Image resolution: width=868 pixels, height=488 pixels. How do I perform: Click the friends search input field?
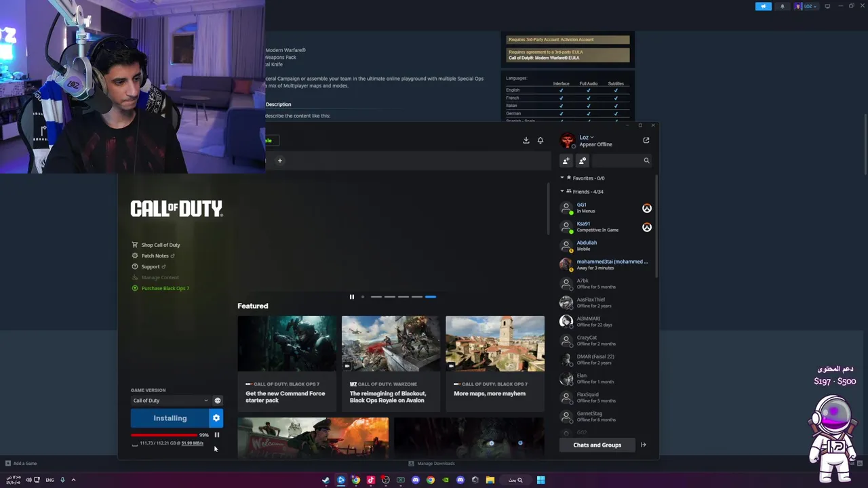pyautogui.click(x=616, y=161)
